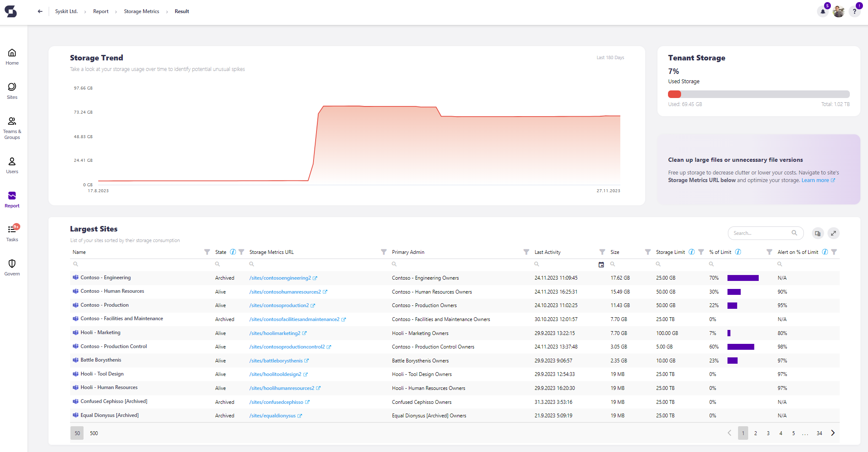Go to page 34
The height and width of the screenshot is (452, 868).
(x=819, y=433)
